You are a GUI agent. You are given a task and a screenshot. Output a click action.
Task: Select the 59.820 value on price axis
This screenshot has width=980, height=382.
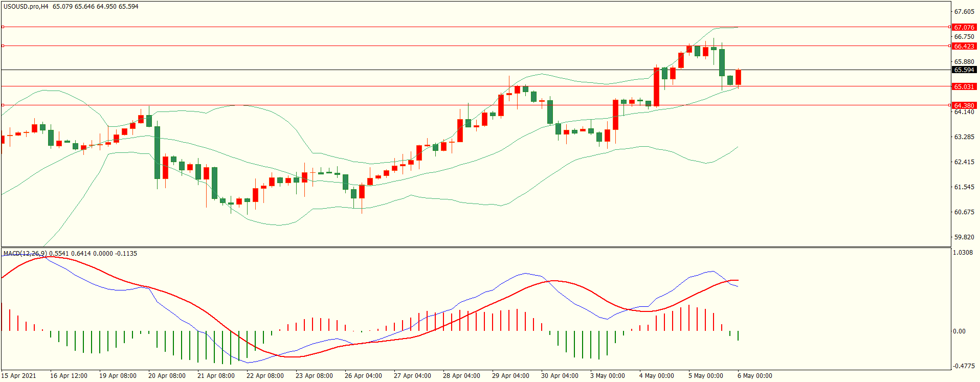[964, 237]
